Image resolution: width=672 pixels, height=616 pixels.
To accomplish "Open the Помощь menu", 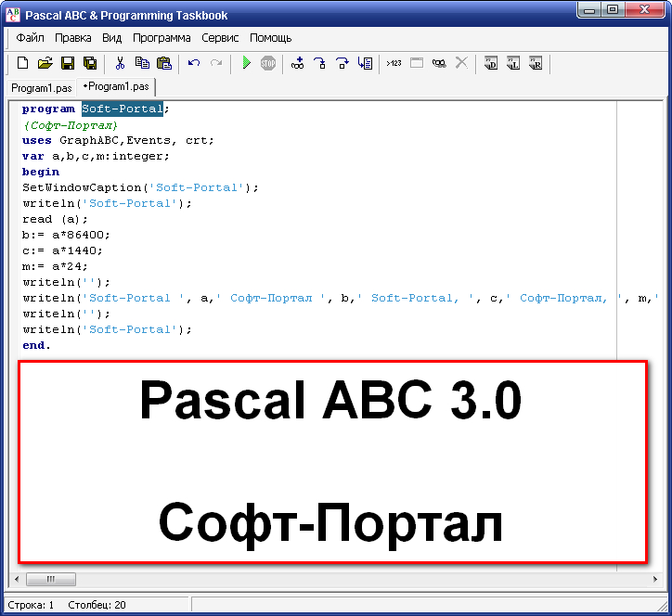I will [270, 38].
